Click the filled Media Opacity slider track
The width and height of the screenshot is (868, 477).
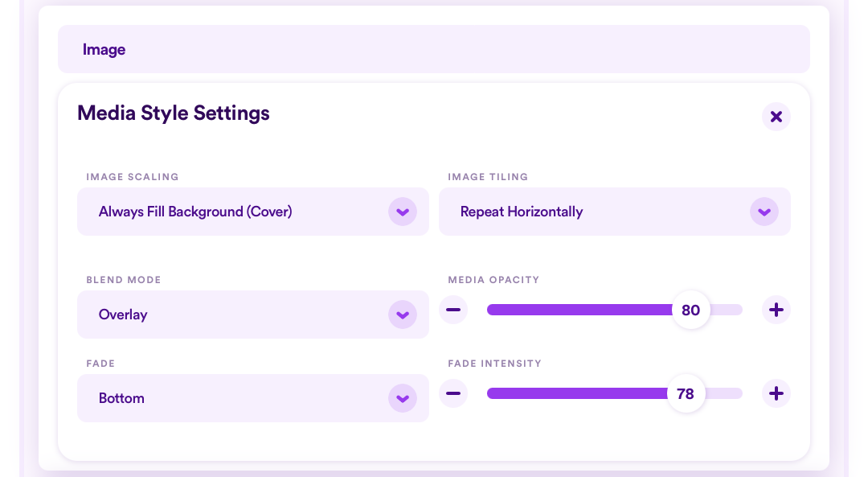[x=579, y=310]
